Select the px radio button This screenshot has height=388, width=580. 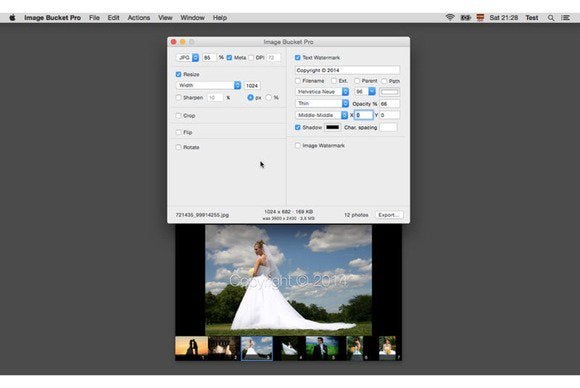click(x=250, y=98)
